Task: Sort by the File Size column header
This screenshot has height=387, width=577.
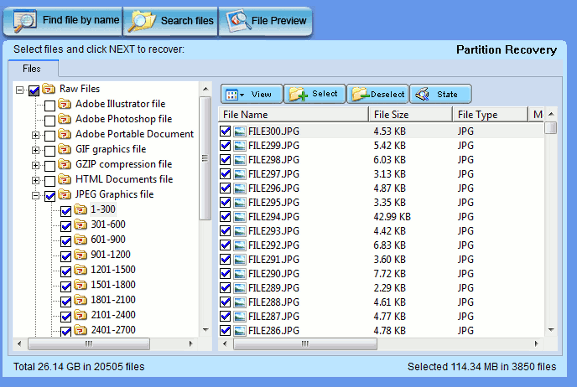Action: coord(411,114)
